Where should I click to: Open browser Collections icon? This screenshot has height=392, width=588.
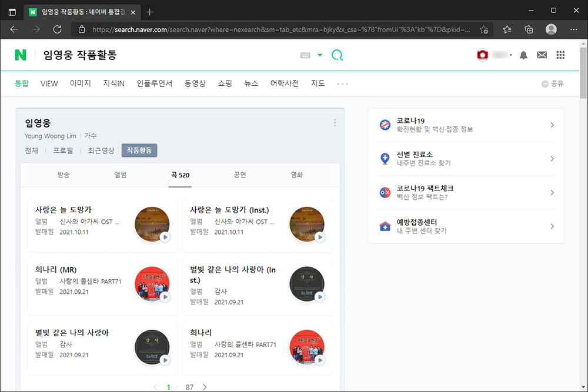coord(529,29)
